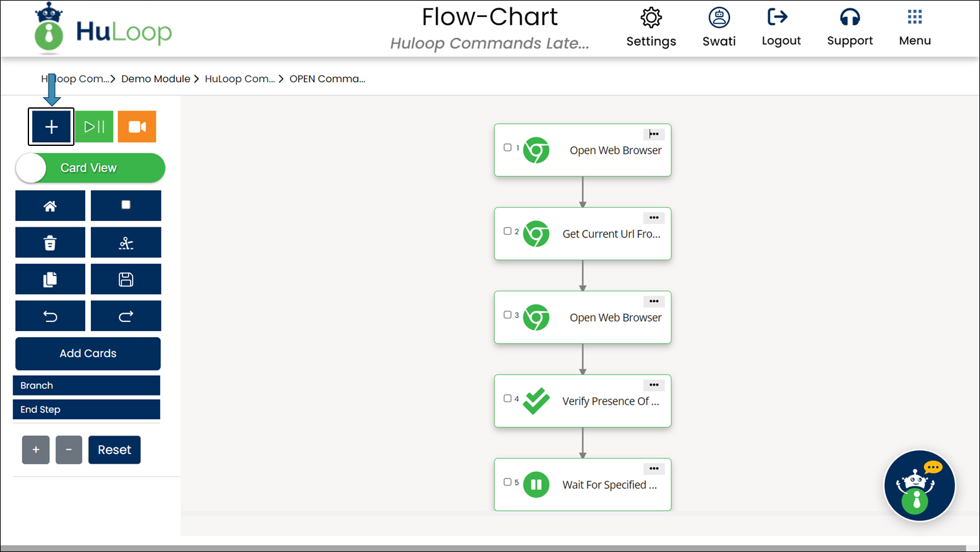This screenshot has height=552, width=980.
Task: Open three-dot menu on Wait For Specified card
Action: point(654,469)
